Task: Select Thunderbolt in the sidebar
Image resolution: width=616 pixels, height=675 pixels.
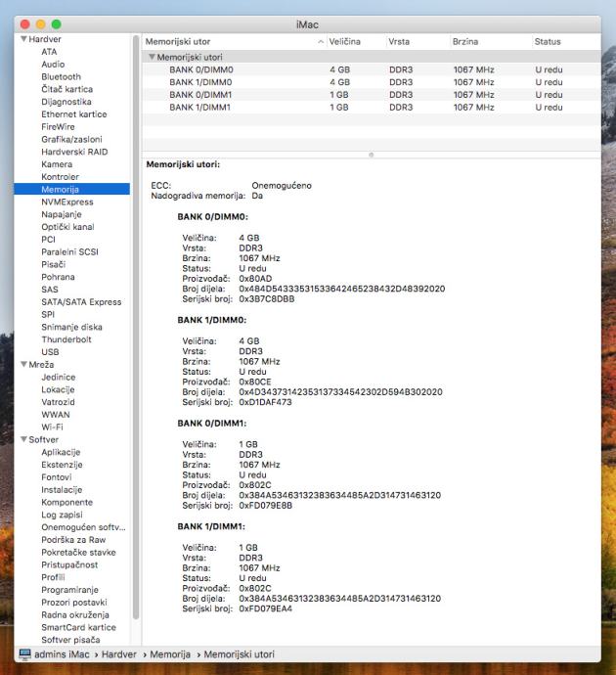Action: (66, 339)
